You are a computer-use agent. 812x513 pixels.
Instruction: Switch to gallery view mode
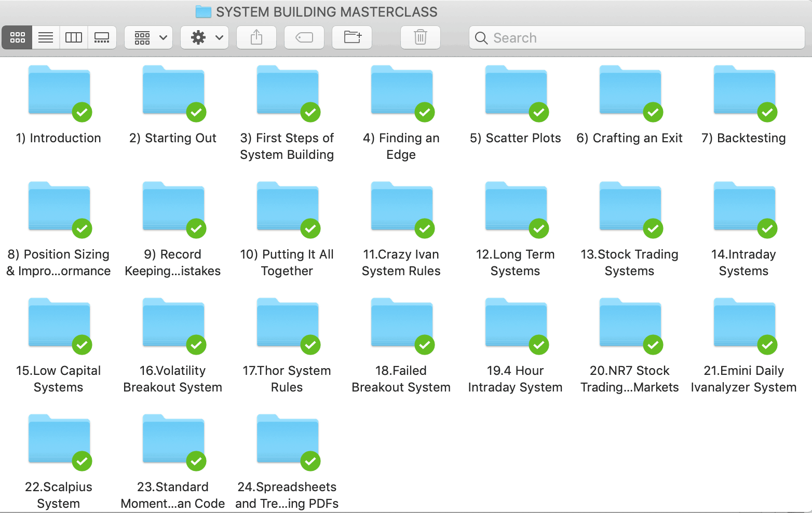(x=102, y=37)
